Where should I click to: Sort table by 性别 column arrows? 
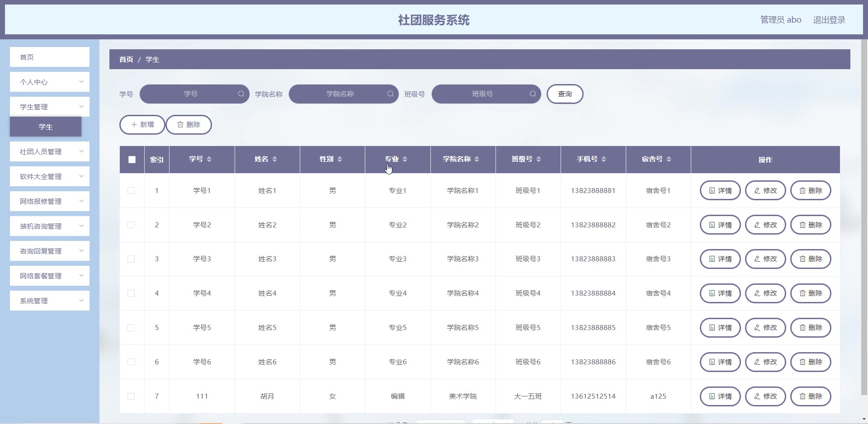point(340,159)
